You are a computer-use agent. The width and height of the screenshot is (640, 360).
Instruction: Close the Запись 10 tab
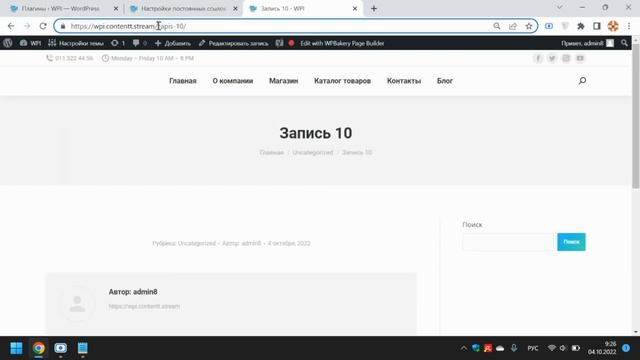point(355,9)
